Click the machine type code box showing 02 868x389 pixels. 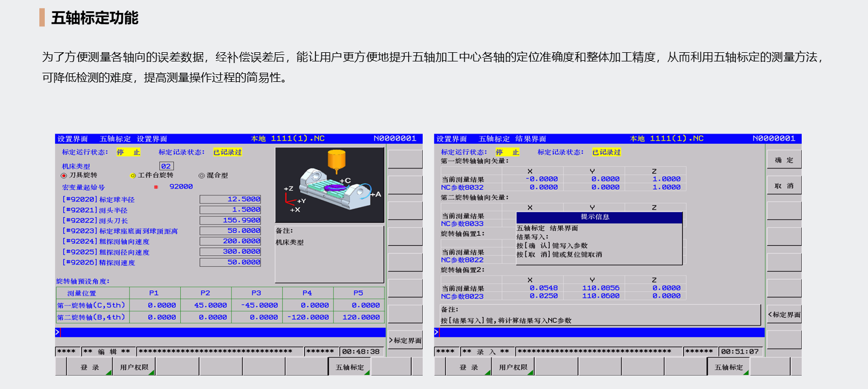[x=166, y=166]
